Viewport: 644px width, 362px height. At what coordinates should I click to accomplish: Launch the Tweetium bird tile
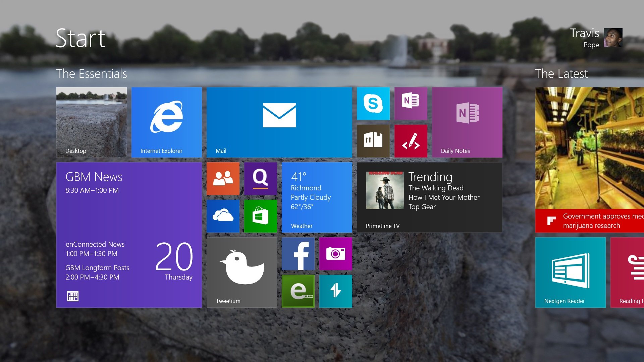pos(242,273)
